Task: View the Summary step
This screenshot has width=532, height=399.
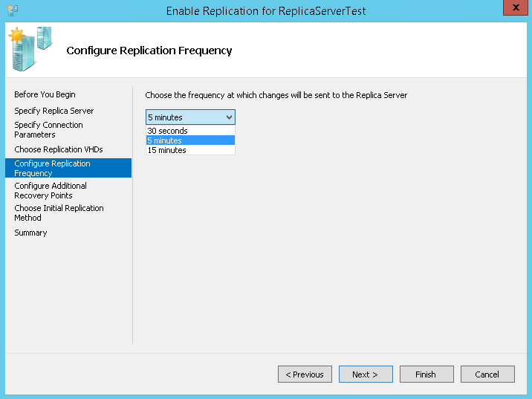Action: point(30,233)
